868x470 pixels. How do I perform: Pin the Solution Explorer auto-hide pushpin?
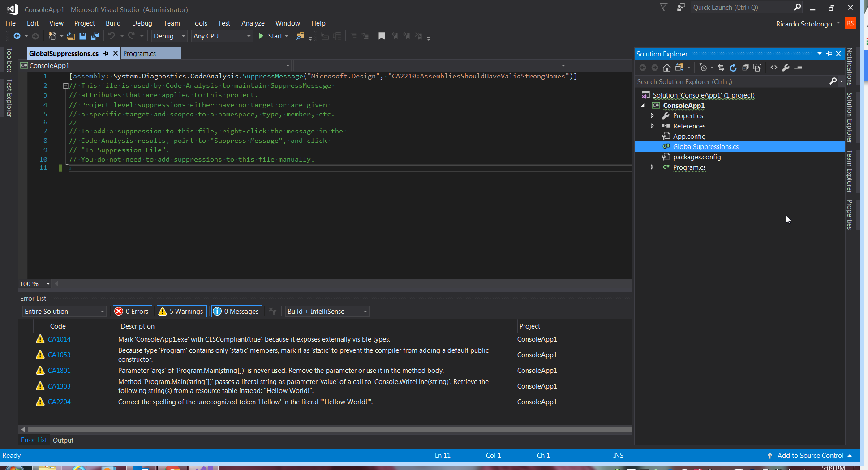point(829,54)
